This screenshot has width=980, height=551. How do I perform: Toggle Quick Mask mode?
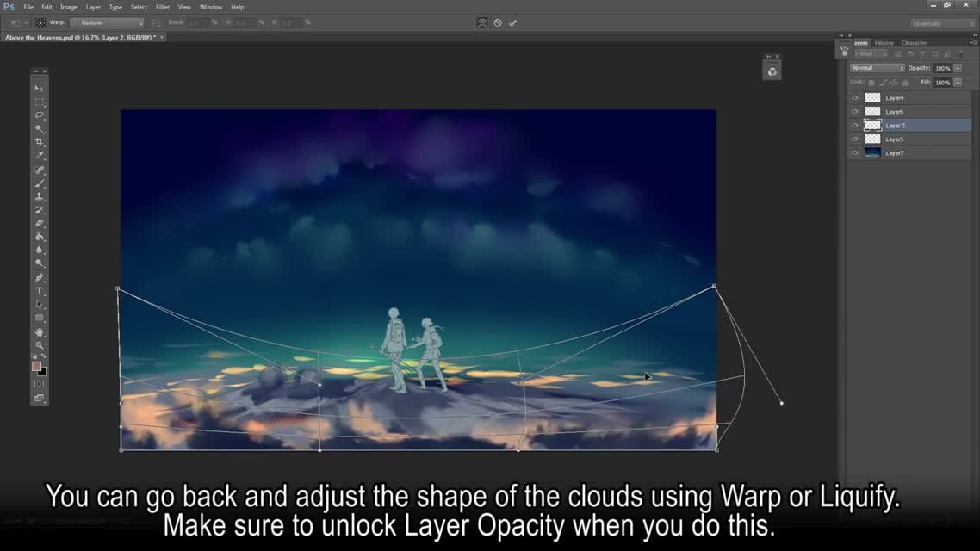(x=40, y=384)
